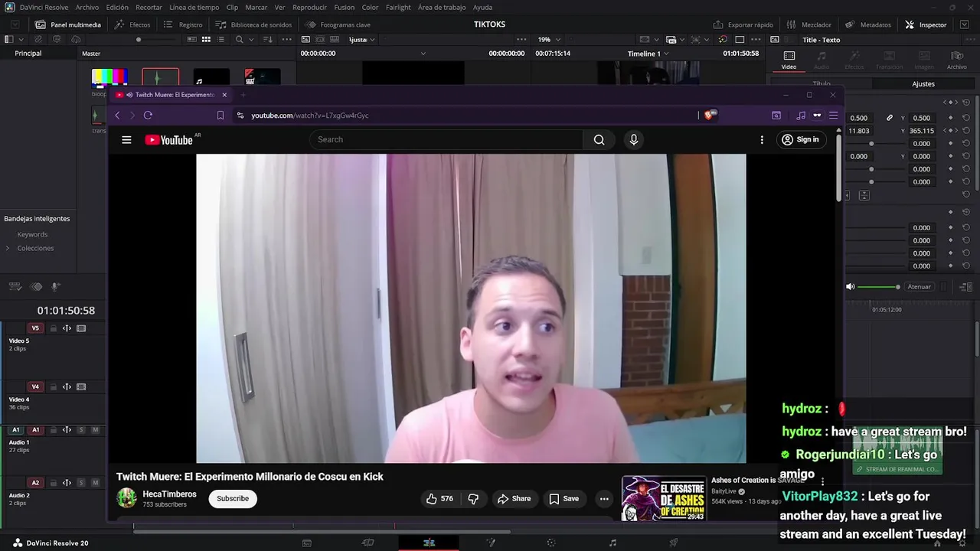Image resolution: width=980 pixels, height=551 pixels.
Task: Mute the Audio 1 track
Action: [96, 430]
